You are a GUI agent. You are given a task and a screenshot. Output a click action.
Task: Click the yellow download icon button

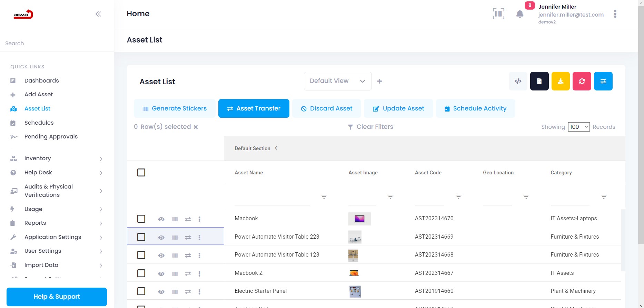tap(561, 81)
